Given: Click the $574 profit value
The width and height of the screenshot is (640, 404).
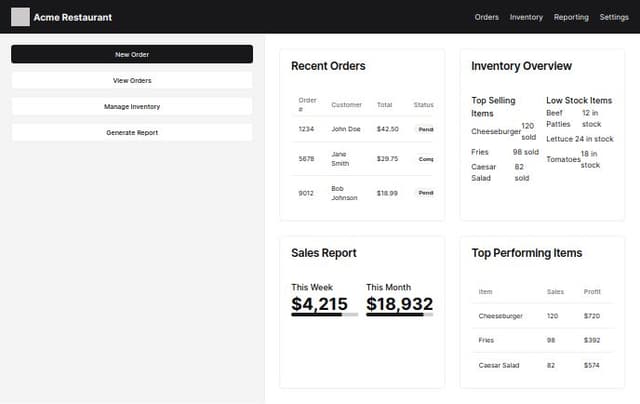Looking at the screenshot, I should pos(592,365).
